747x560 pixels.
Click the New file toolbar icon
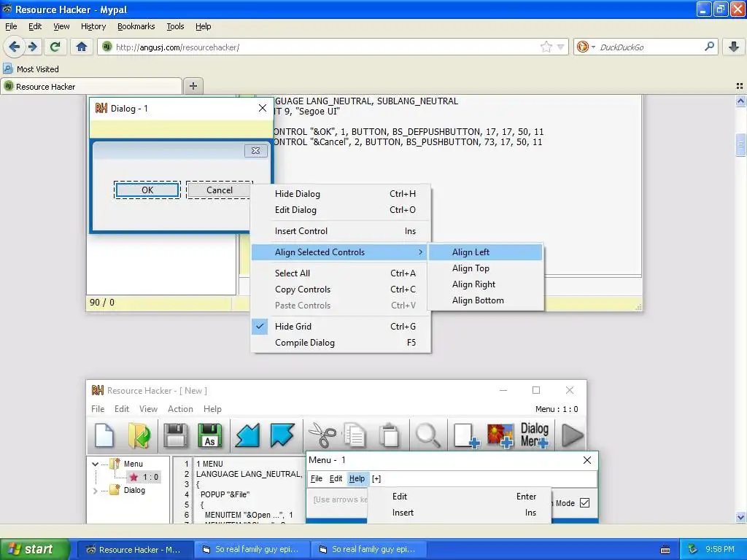(104, 435)
